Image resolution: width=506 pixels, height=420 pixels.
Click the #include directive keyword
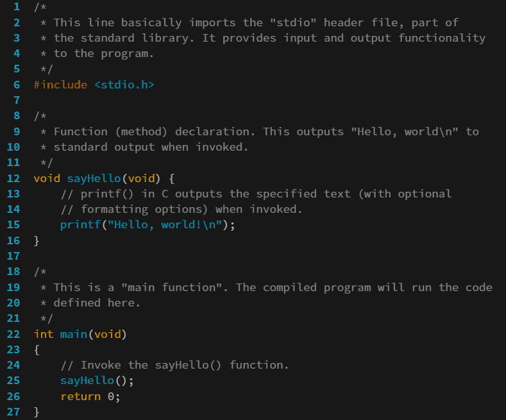coord(60,85)
